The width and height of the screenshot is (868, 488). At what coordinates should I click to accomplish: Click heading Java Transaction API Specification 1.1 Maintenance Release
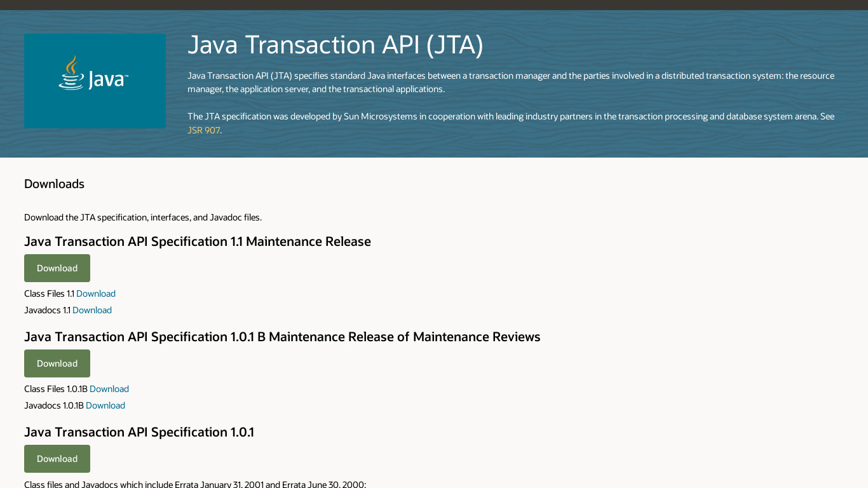tap(198, 241)
